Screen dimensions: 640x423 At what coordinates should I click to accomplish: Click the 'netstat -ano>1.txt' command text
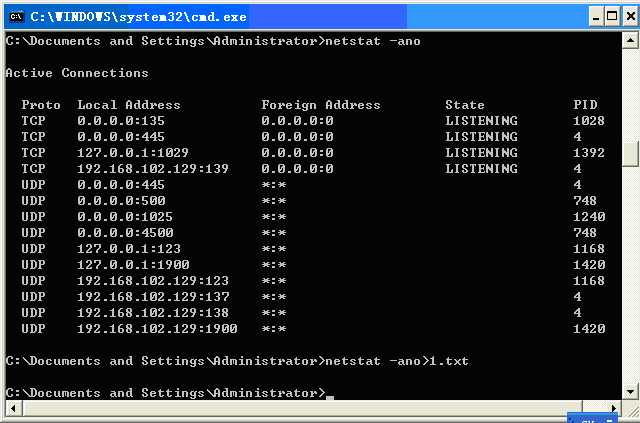397,361
